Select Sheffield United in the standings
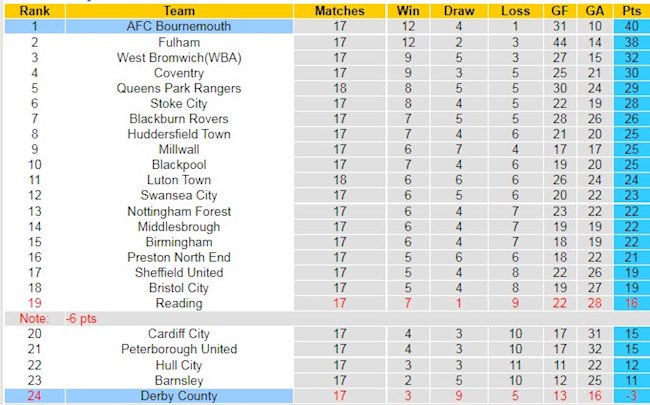This screenshot has height=405, width=650. [179, 272]
